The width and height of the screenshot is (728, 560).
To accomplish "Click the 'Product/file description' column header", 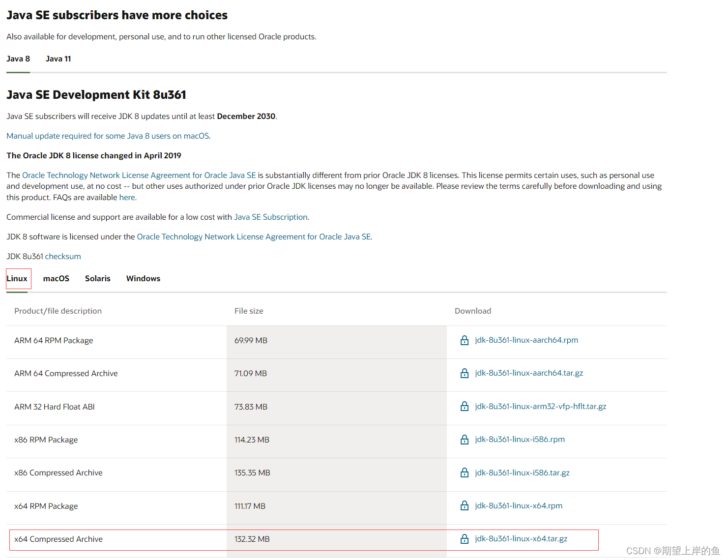I will [58, 311].
